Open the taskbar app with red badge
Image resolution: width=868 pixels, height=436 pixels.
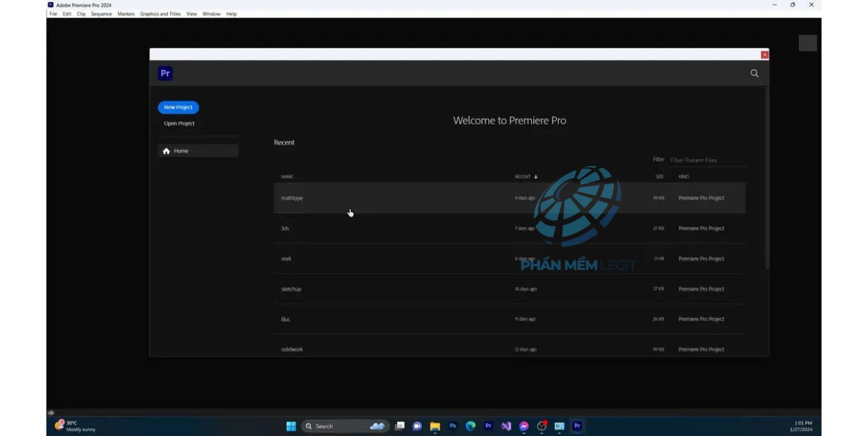pyautogui.click(x=541, y=426)
